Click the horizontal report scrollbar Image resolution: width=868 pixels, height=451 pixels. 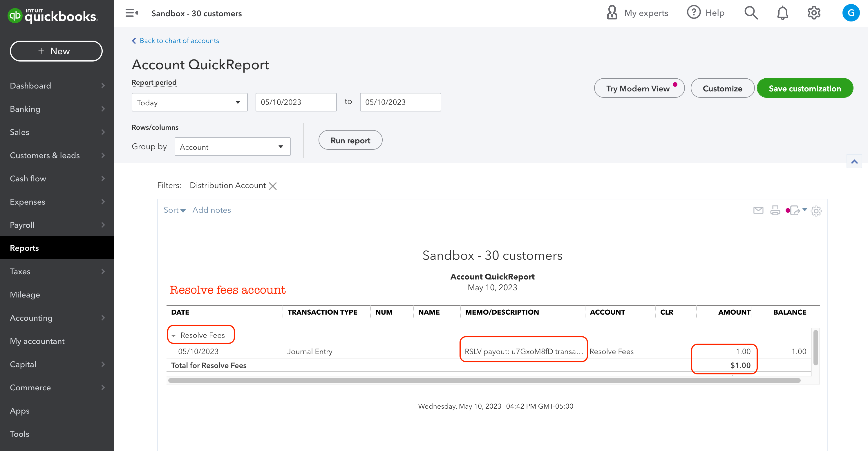pyautogui.click(x=484, y=380)
